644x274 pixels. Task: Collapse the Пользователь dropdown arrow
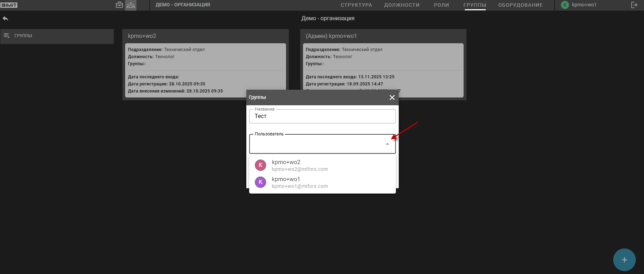point(387,144)
